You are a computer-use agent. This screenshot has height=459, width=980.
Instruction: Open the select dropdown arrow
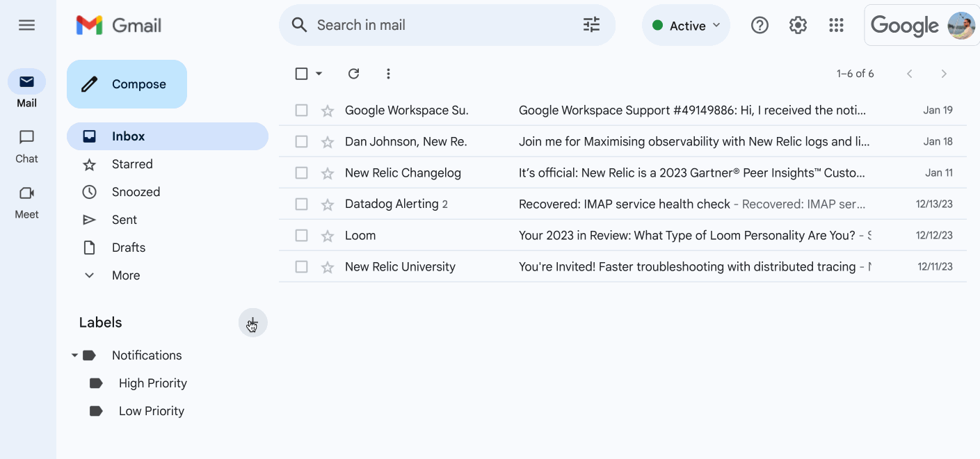point(319,74)
